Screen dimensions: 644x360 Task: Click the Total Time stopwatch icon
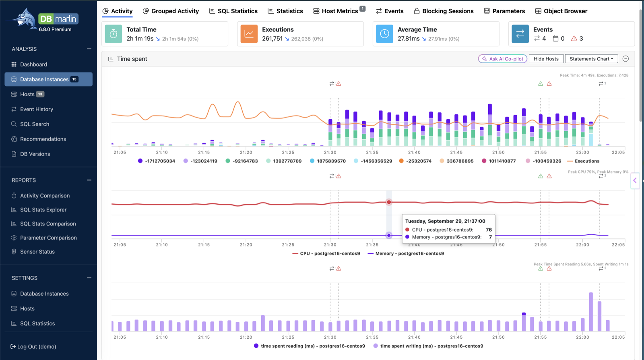point(114,34)
